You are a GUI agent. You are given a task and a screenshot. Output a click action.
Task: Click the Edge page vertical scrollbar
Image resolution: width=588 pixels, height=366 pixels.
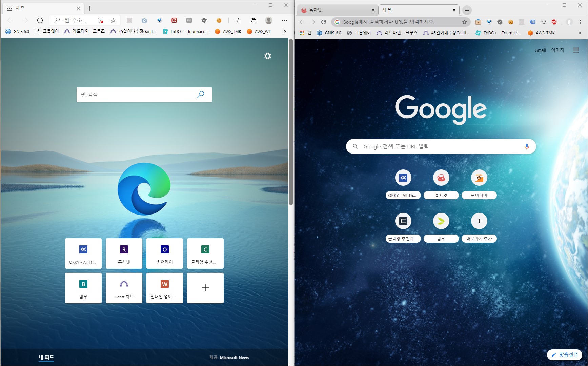click(291, 122)
